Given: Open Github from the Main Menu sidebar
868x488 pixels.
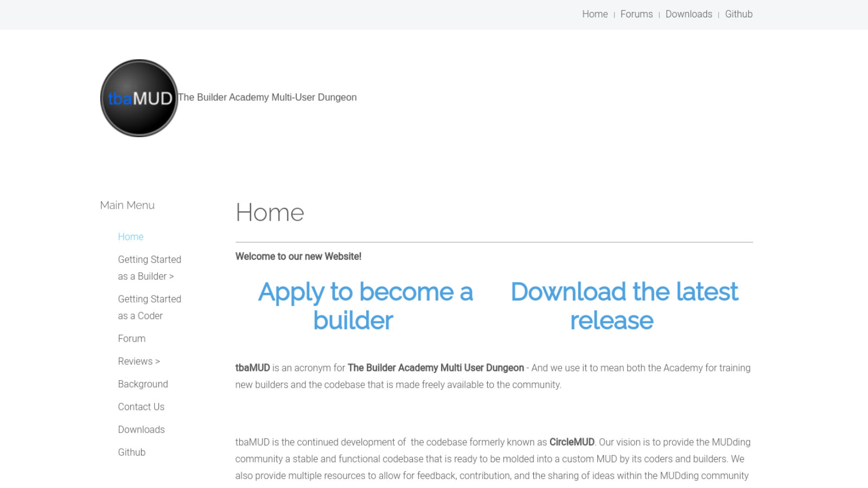Looking at the screenshot, I should click(x=131, y=452).
